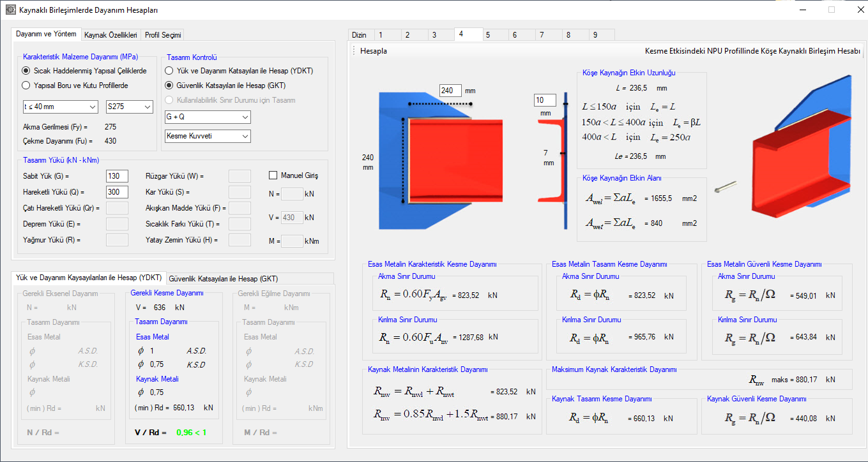The image size is (868, 462).
Task: Click the 240 mm weld length field
Action: coord(450,91)
